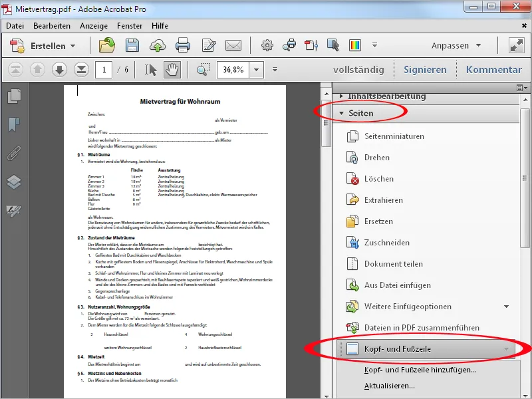Open the Signieren pane

pos(425,70)
